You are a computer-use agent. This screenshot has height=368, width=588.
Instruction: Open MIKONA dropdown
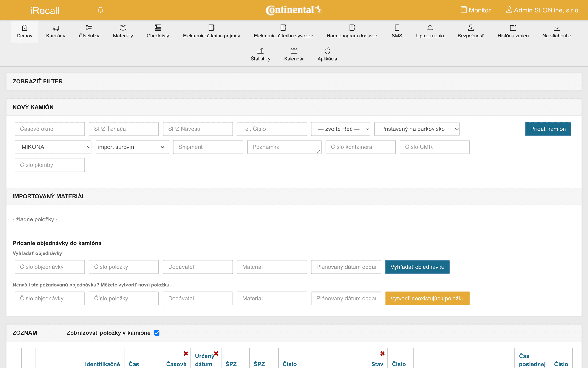pos(53,147)
